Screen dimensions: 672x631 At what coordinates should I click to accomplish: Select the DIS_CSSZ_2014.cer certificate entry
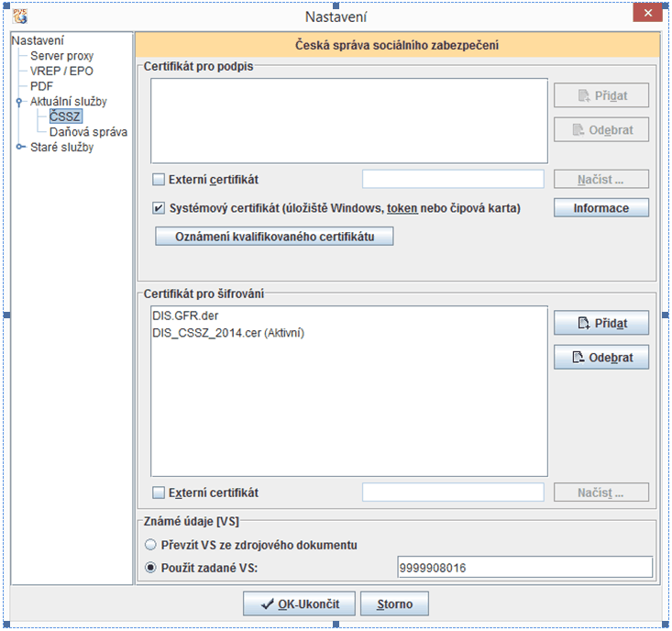pyautogui.click(x=227, y=333)
